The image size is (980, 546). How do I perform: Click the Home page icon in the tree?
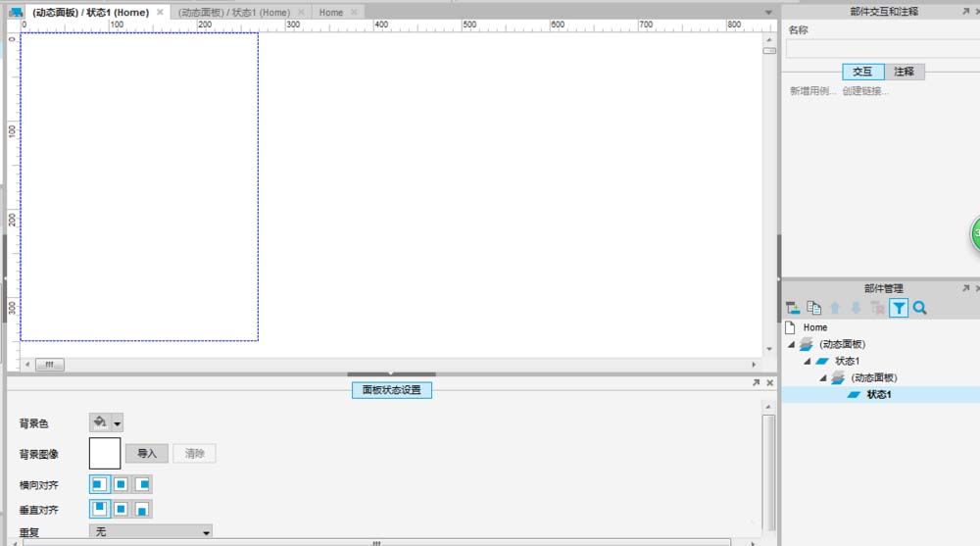(791, 327)
